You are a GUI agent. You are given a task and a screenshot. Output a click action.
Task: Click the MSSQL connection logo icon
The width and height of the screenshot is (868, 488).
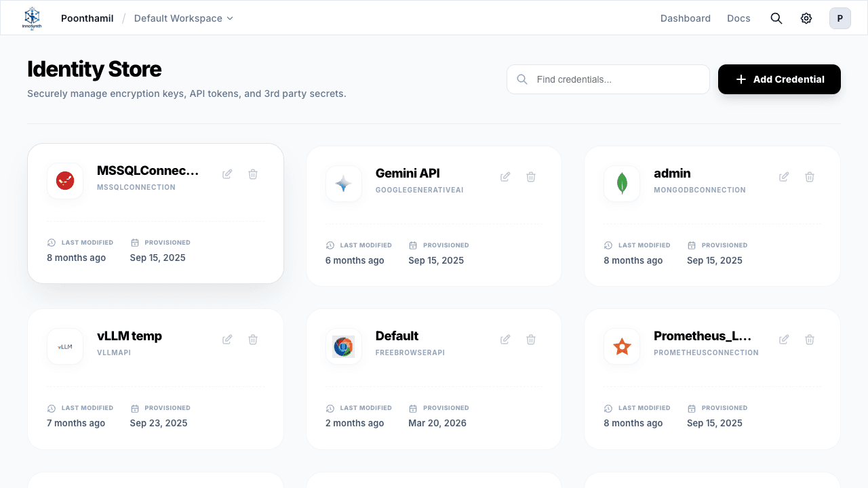(x=65, y=181)
